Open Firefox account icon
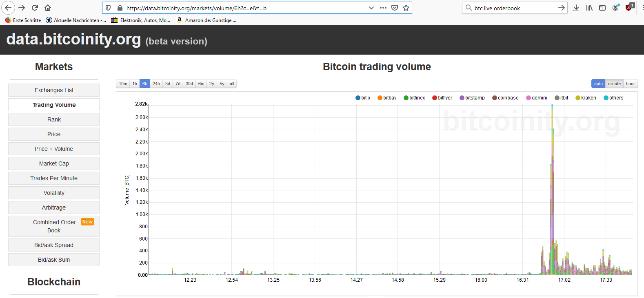Image resolution: width=644 pixels, height=298 pixels. tap(615, 8)
